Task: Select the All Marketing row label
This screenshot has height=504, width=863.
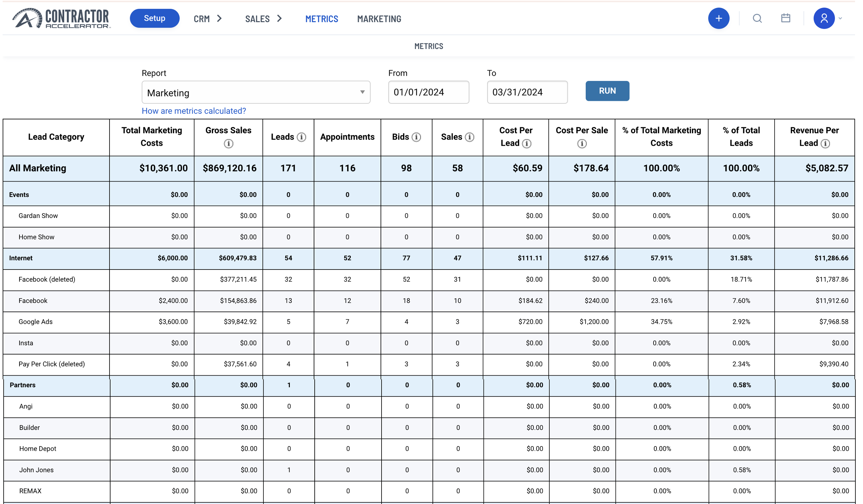Action: tap(38, 168)
